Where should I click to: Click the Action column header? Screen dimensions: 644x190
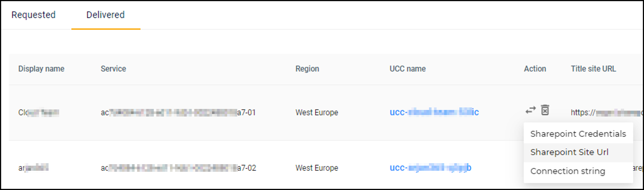coord(535,69)
